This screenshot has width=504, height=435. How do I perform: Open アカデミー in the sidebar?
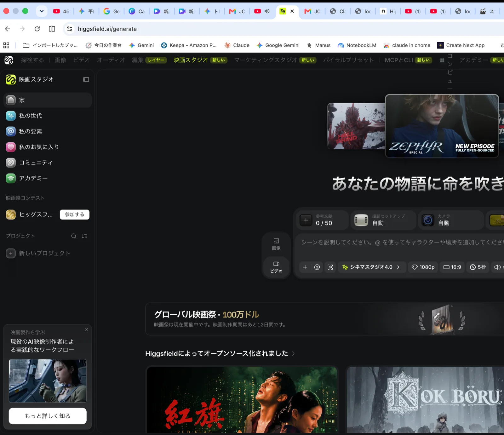48,178
